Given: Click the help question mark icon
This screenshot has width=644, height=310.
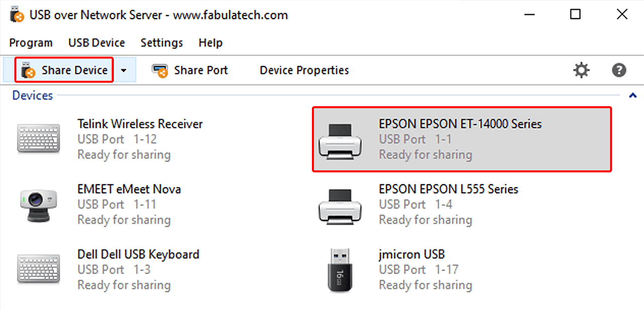Looking at the screenshot, I should point(619,70).
